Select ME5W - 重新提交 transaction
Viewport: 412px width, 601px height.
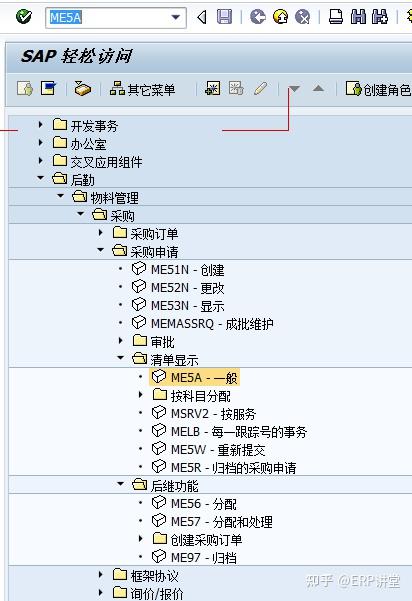pos(218,450)
